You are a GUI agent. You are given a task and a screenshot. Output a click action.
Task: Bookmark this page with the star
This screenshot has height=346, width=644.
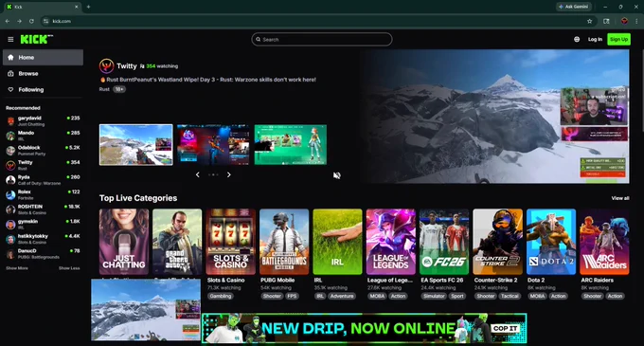pos(589,21)
